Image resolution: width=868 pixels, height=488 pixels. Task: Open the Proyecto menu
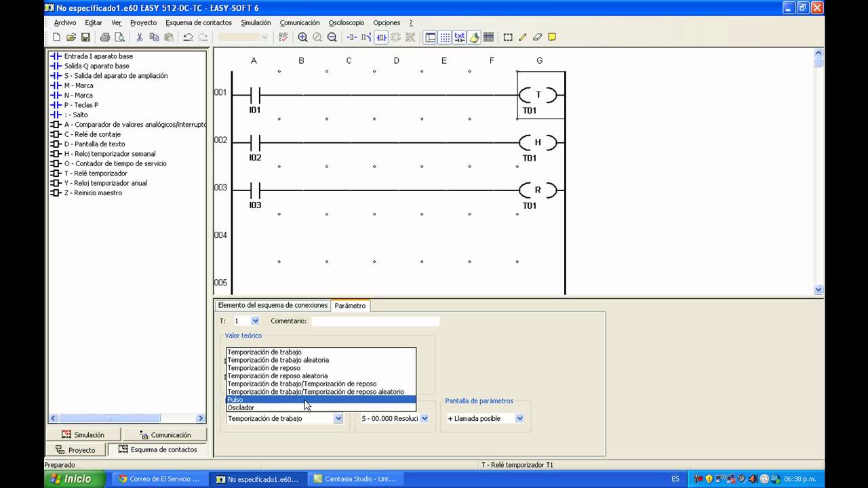click(x=143, y=22)
